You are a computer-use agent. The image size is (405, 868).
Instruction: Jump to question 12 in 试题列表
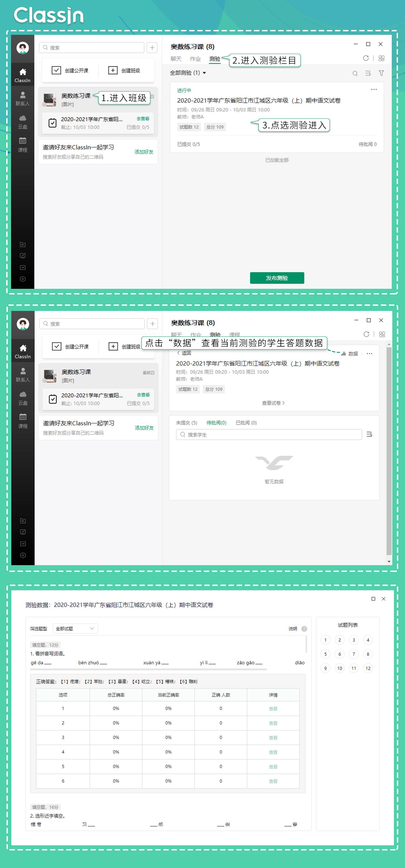pyautogui.click(x=367, y=668)
